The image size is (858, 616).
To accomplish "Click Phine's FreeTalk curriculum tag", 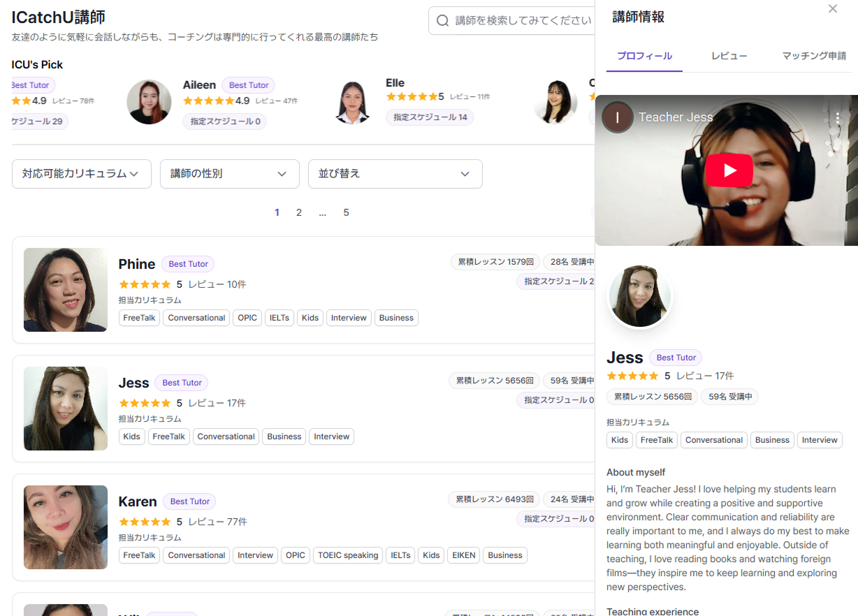I will point(140,318).
